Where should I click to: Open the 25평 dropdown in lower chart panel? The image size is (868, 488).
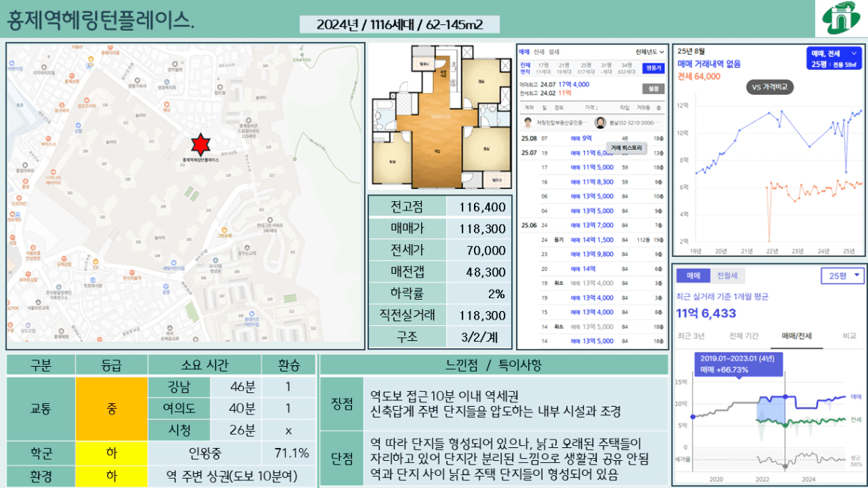tap(843, 276)
